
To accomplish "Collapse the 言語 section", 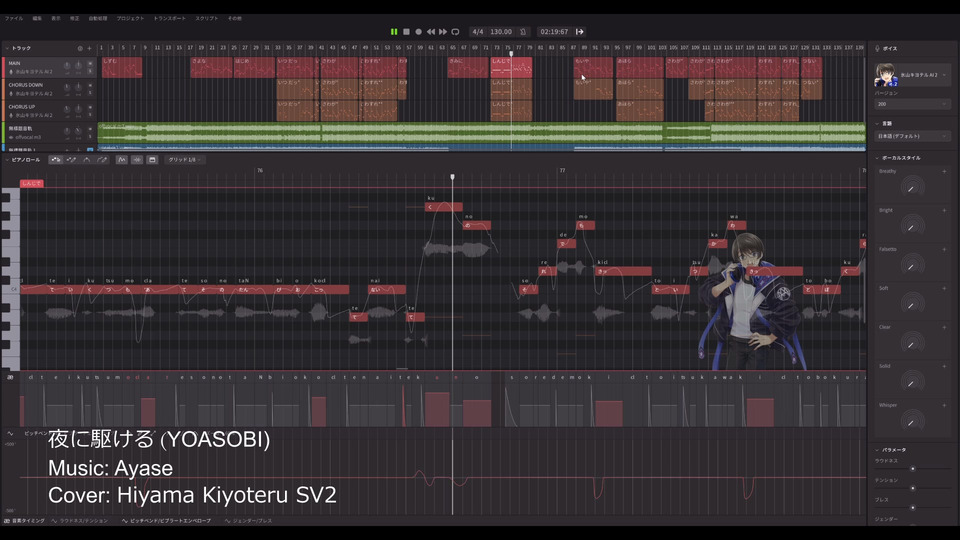I will coord(877,123).
